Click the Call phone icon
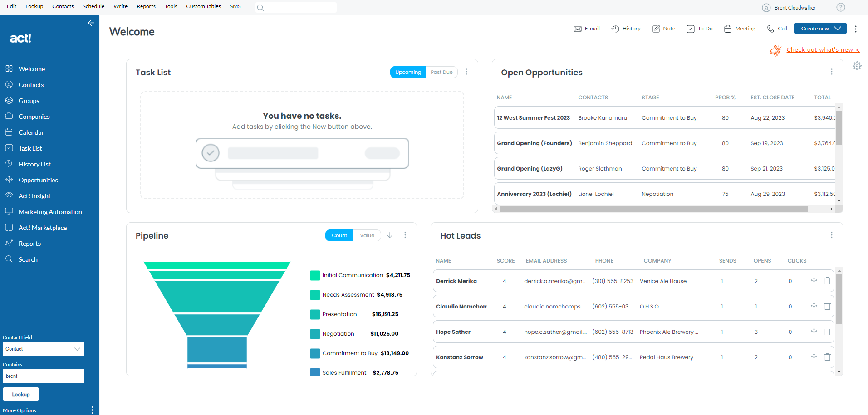The width and height of the screenshot is (868, 415). point(770,29)
